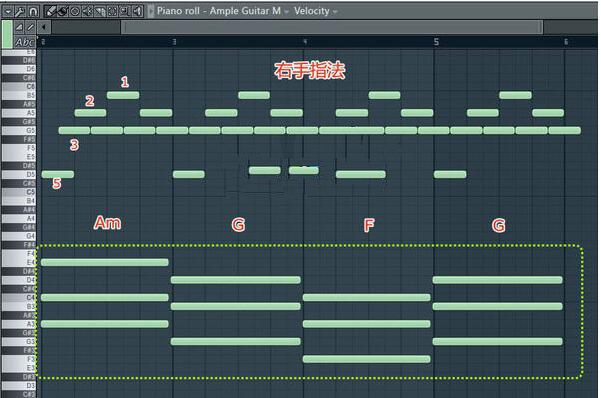Click the horizontal scrollbar thumb
Image resolution: width=601 pixels, height=398 pixels.
point(332,27)
